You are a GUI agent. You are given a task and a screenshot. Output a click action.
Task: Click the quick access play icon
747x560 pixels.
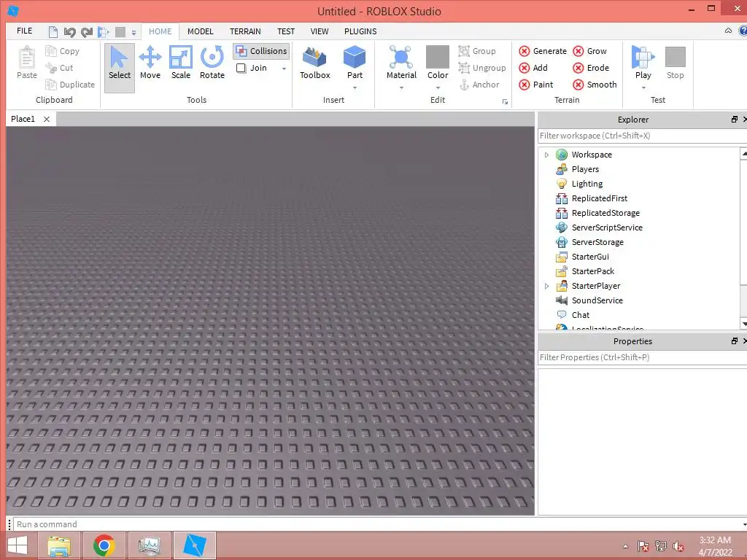(x=103, y=32)
